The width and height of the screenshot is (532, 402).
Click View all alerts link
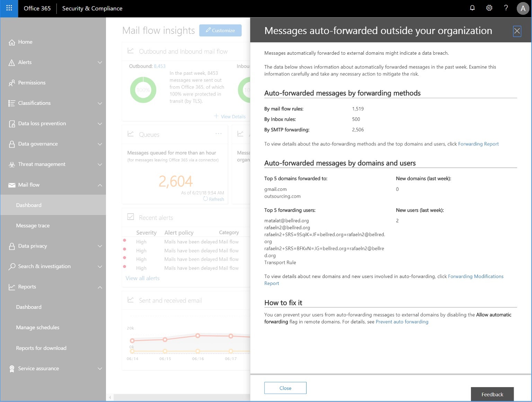click(x=142, y=278)
